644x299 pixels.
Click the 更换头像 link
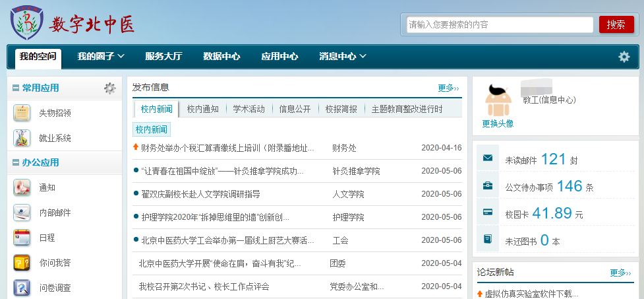coord(498,123)
